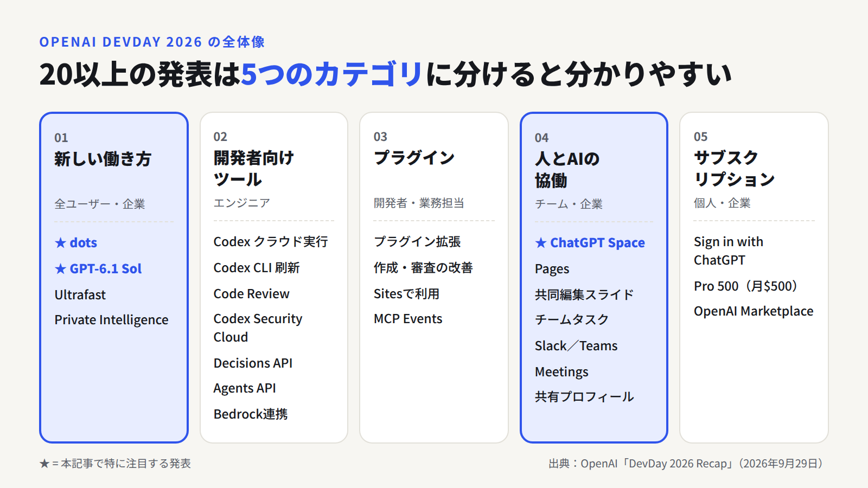This screenshot has height=488, width=868.
Task: Select the 'GPT-6.1 Sol' item
Action: pyautogui.click(x=106, y=269)
